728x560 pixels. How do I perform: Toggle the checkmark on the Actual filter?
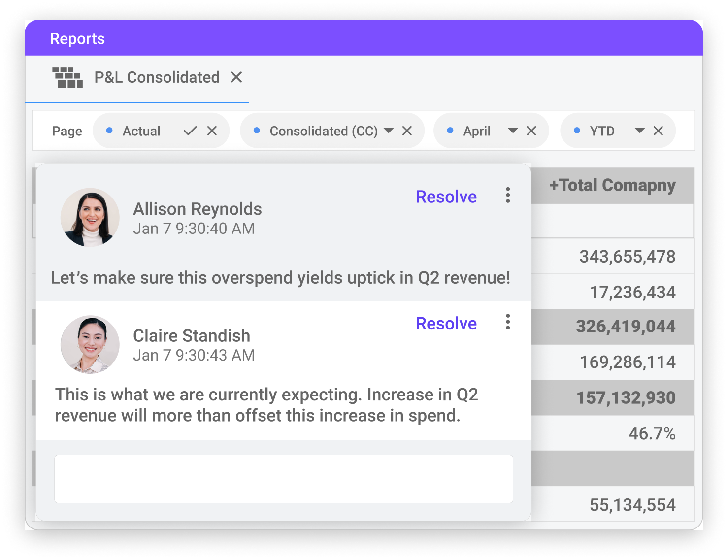coord(190,131)
